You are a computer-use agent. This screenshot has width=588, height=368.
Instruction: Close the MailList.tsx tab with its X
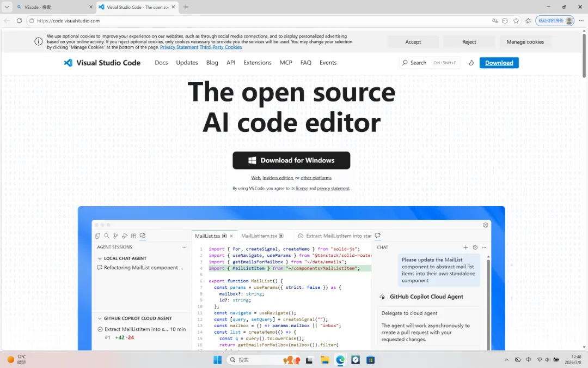[231, 236]
